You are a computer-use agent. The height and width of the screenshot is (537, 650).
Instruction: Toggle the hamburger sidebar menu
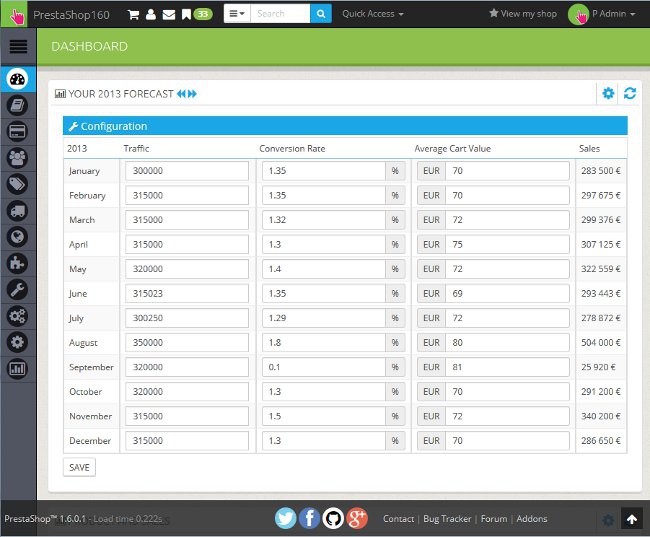(18, 46)
